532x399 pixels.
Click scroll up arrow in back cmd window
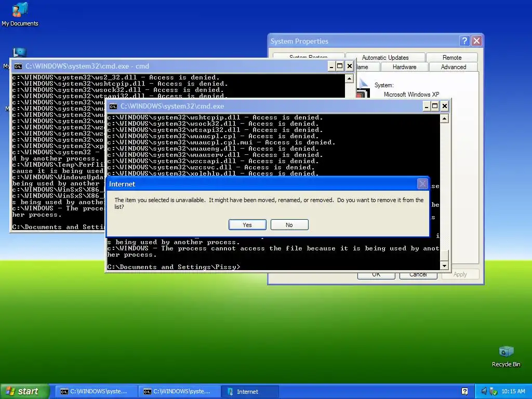(x=349, y=78)
